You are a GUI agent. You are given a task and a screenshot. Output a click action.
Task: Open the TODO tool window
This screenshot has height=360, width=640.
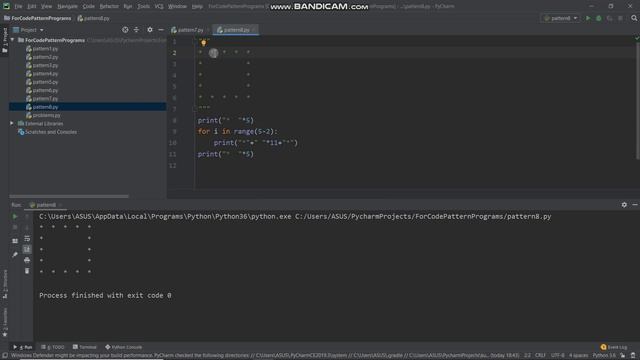pyautogui.click(x=53, y=347)
